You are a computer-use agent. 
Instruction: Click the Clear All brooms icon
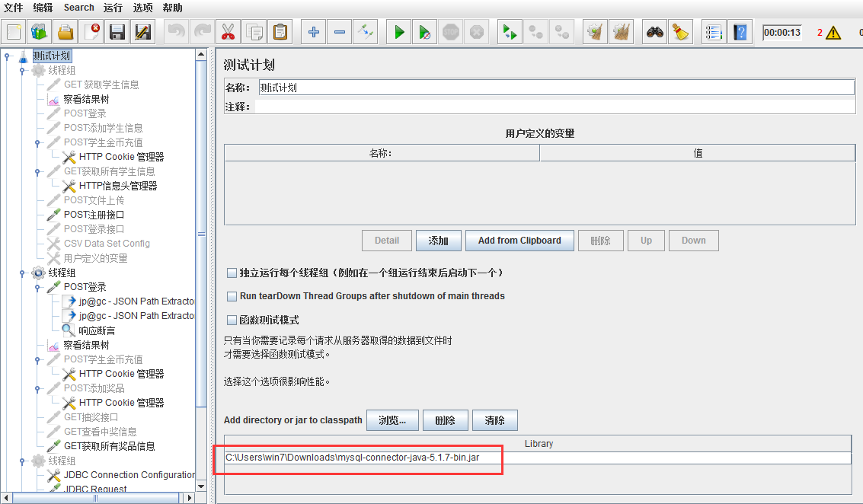(x=622, y=32)
